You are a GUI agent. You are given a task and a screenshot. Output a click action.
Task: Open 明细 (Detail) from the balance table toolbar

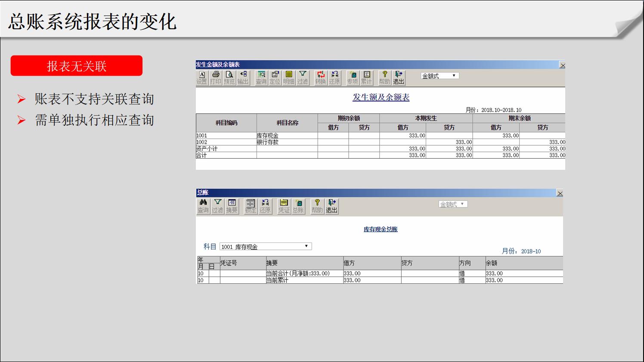tap(288, 78)
